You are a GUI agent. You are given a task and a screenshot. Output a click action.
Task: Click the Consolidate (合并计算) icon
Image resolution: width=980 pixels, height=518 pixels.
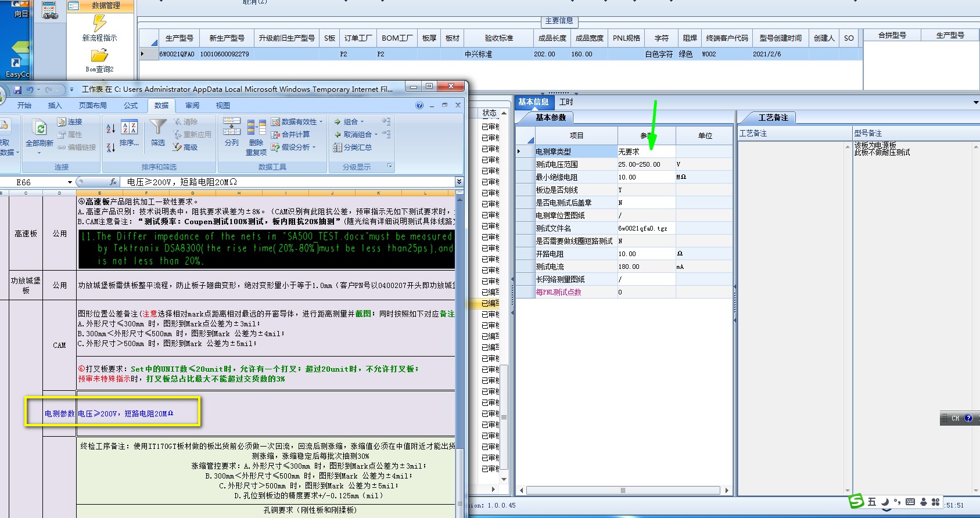(275, 135)
